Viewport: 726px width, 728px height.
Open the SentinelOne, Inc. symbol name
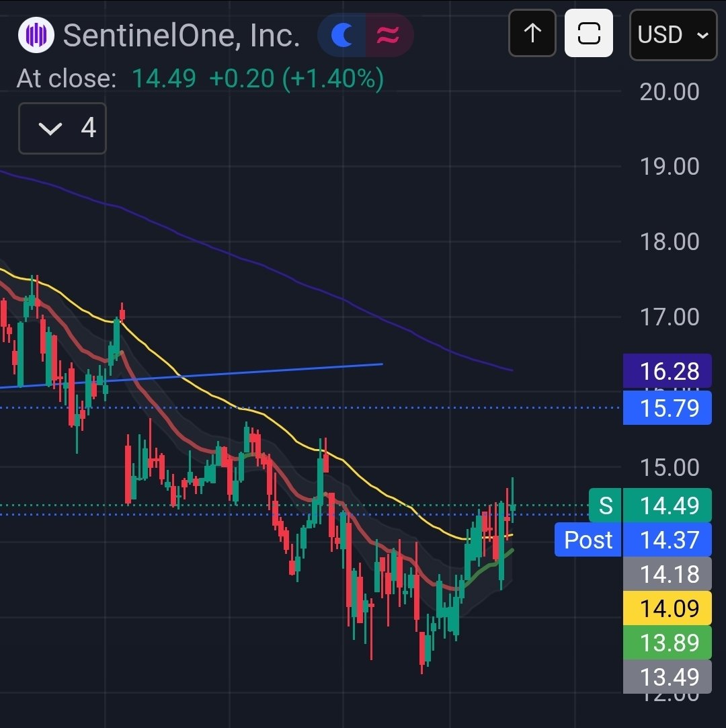[x=182, y=35]
